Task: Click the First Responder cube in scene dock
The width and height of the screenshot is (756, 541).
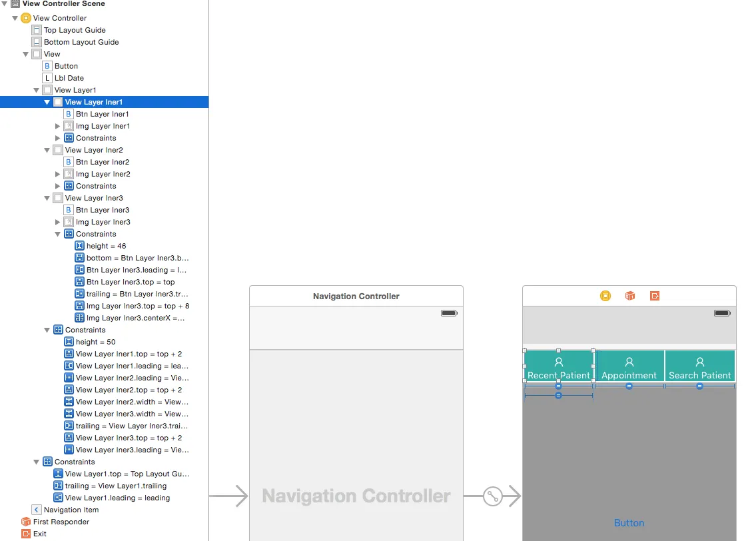Action: coord(630,296)
